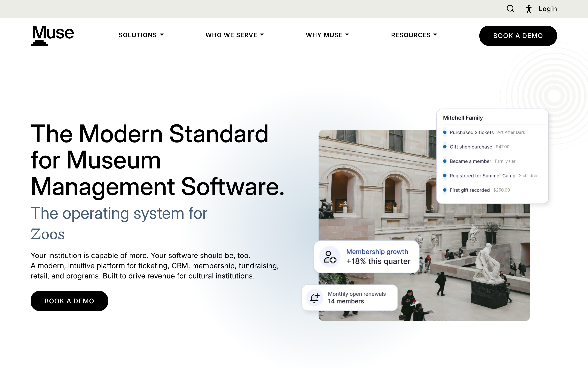This screenshot has width=588, height=368.
Task: Expand the Solutions menu
Action: pyautogui.click(x=141, y=35)
